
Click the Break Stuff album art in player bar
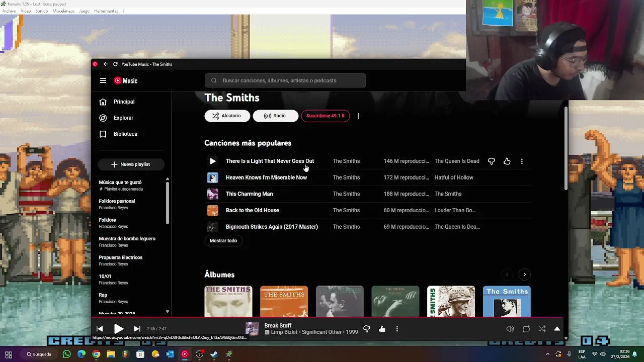pos(252,329)
